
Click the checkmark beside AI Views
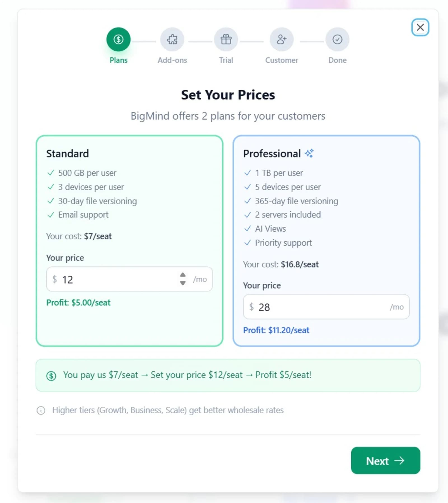[248, 229]
